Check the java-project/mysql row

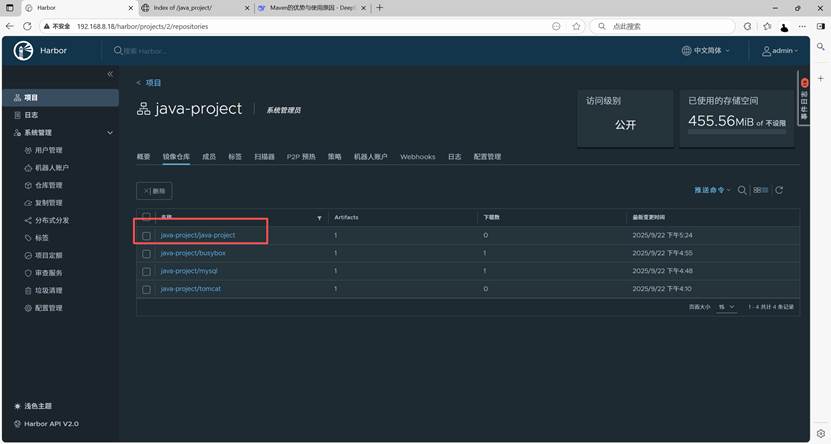146,272
